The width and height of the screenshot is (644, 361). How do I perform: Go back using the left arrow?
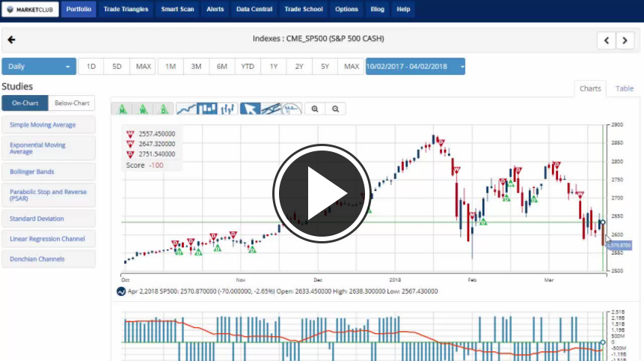(11, 40)
